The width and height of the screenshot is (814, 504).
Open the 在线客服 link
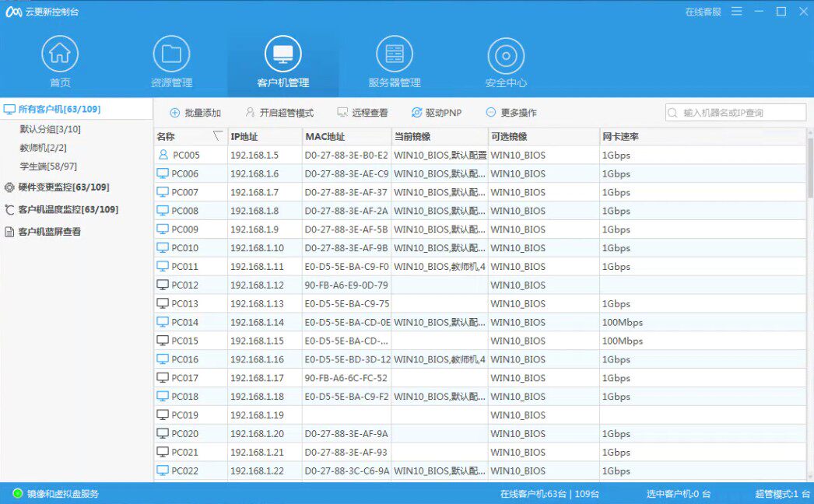pos(703,12)
